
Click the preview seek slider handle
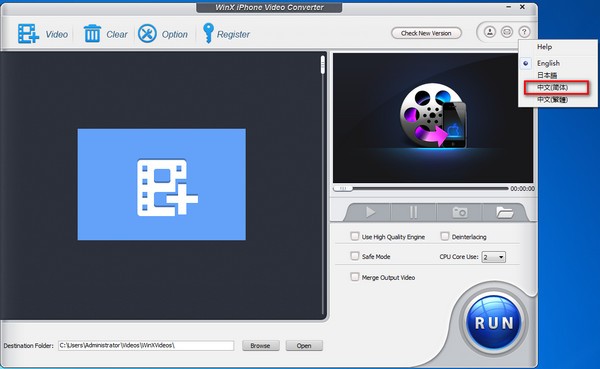343,188
